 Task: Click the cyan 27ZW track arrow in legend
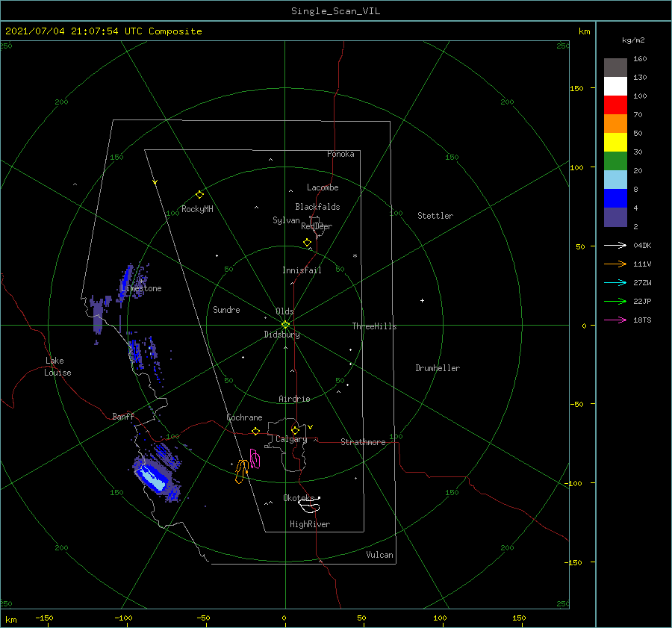pyautogui.click(x=615, y=282)
